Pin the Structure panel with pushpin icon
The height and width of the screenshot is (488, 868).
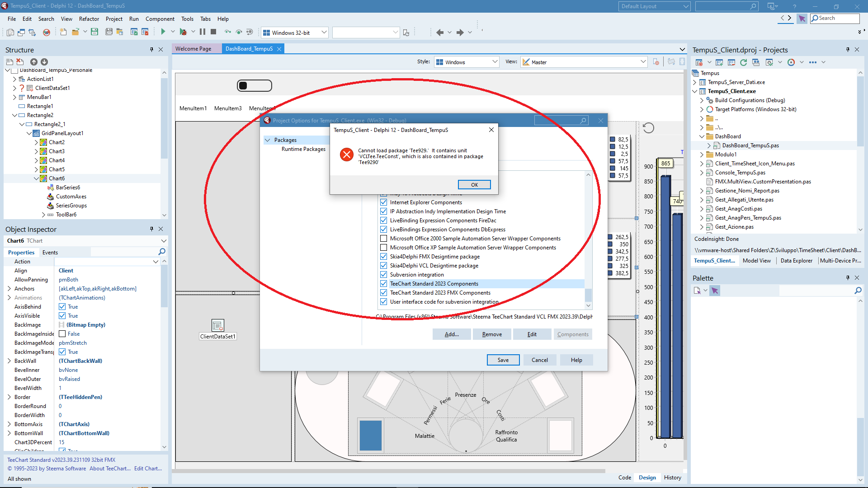click(x=152, y=50)
